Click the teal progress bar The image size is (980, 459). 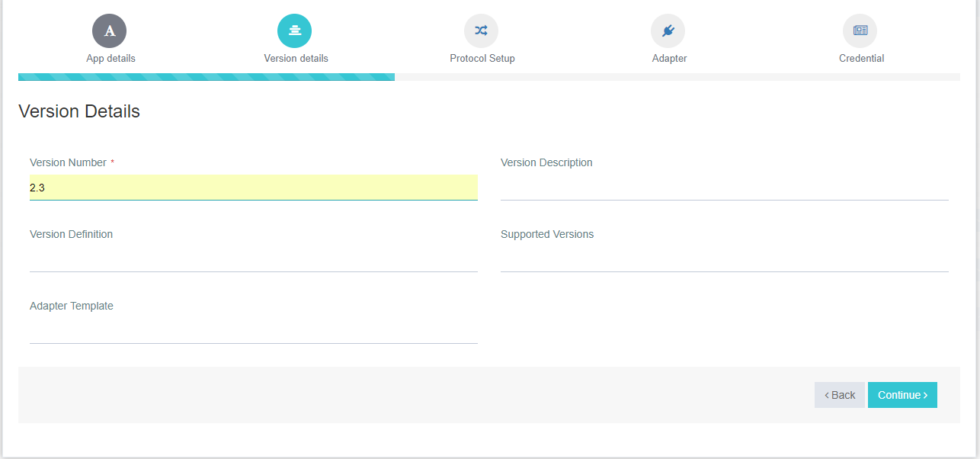click(206, 76)
